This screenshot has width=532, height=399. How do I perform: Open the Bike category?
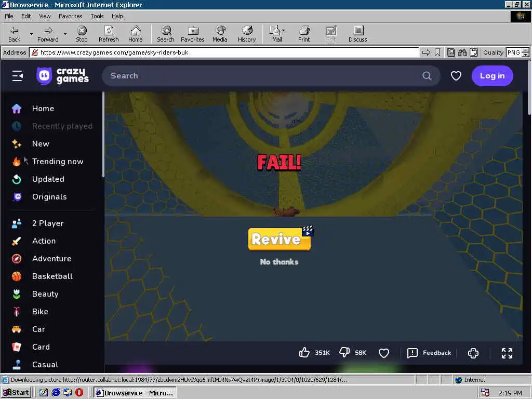(40, 311)
